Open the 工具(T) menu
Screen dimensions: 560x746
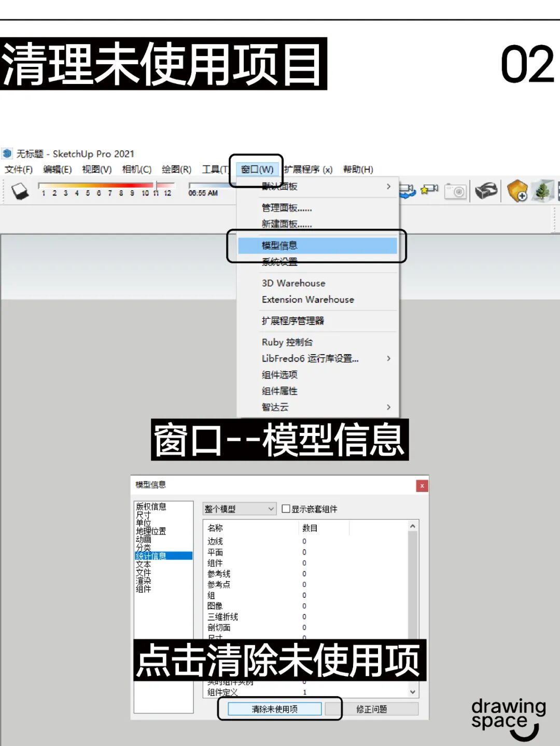click(215, 170)
